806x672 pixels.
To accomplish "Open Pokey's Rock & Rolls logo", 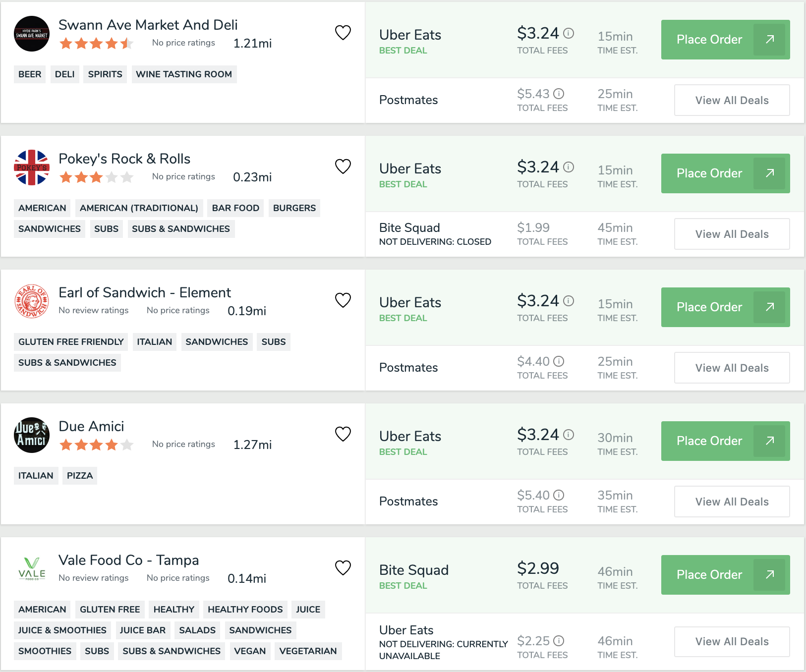I will click(x=32, y=168).
